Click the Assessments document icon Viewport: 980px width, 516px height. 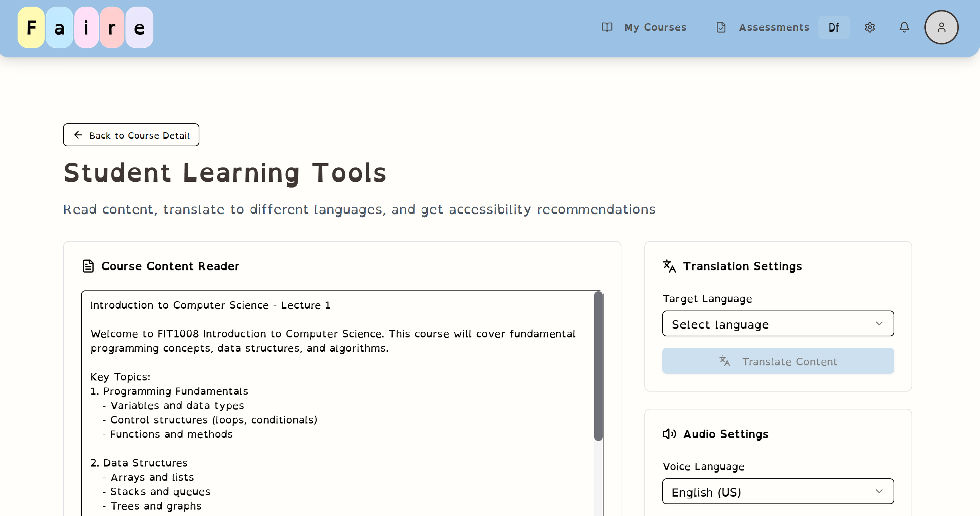pyautogui.click(x=721, y=27)
